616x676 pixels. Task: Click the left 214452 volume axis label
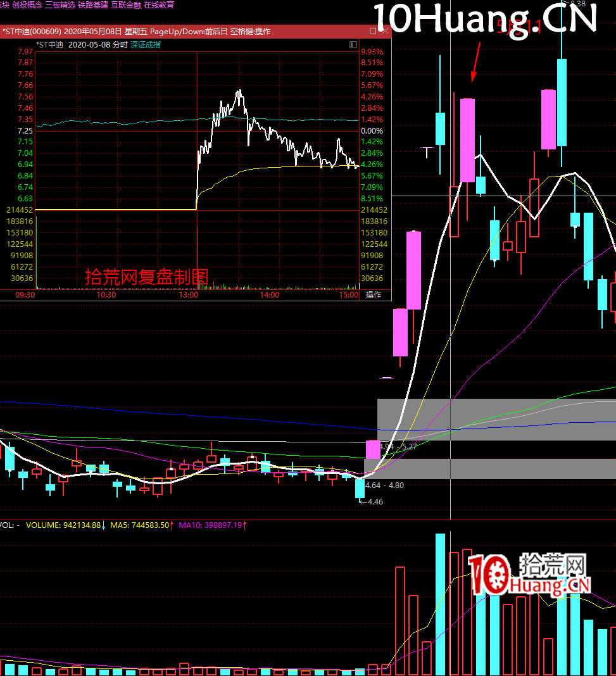pos(20,210)
